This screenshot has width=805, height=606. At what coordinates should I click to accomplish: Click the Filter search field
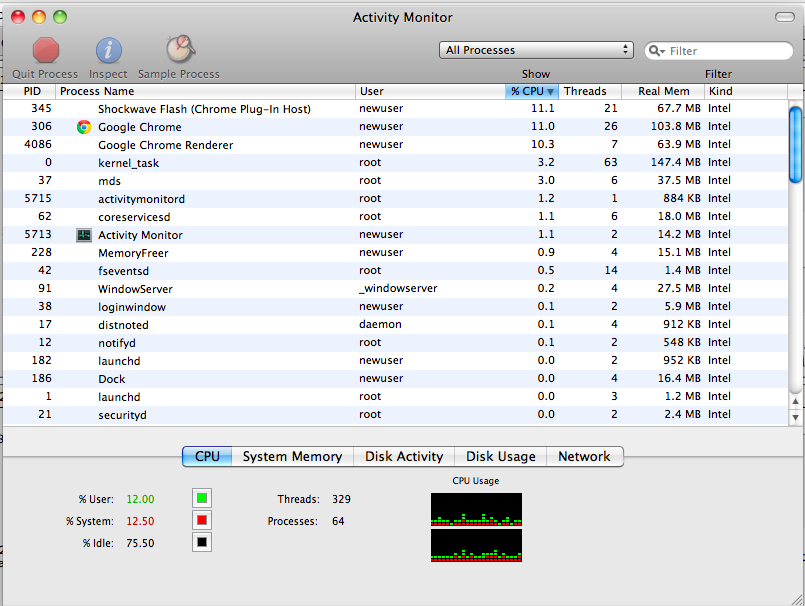pyautogui.click(x=719, y=50)
